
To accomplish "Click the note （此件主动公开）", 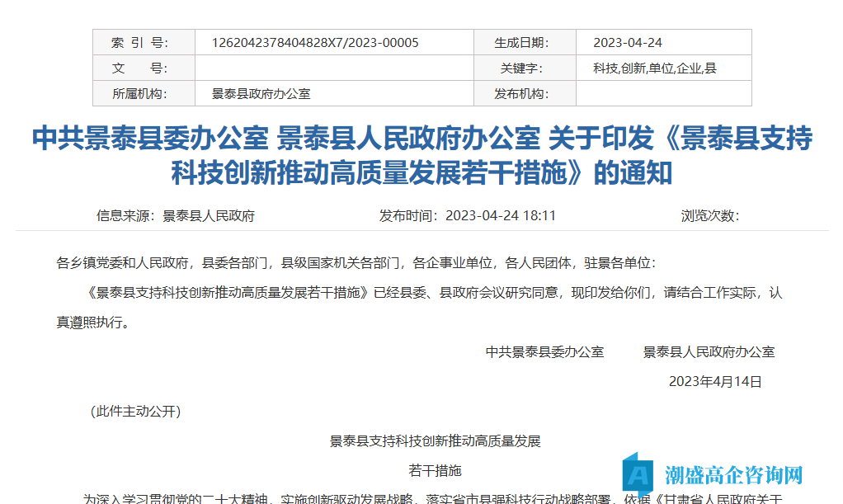I will pos(135,411).
